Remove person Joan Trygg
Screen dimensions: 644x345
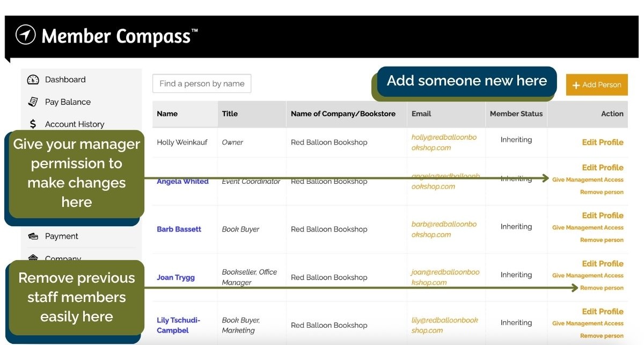pyautogui.click(x=601, y=288)
